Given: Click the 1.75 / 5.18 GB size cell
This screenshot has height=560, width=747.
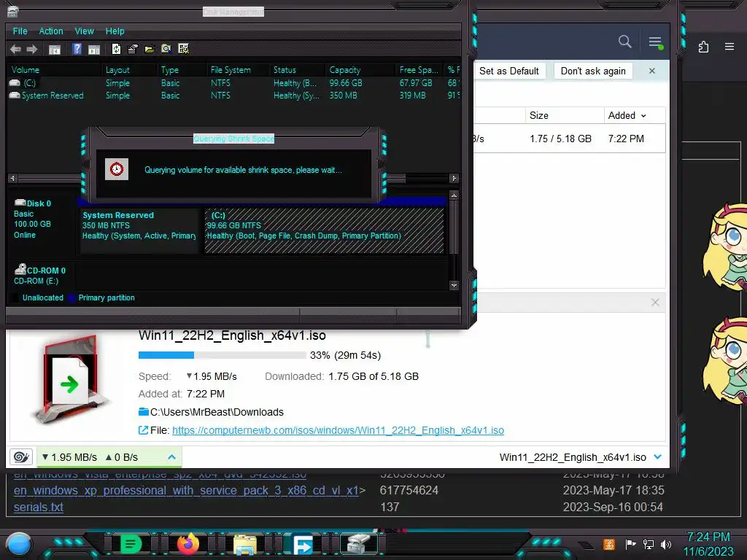Looking at the screenshot, I should point(561,139).
